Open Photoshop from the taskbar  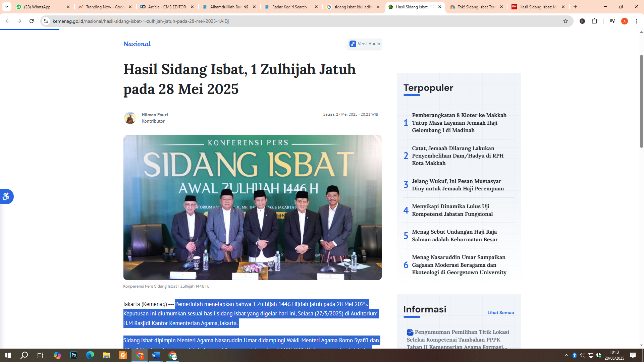point(73,355)
